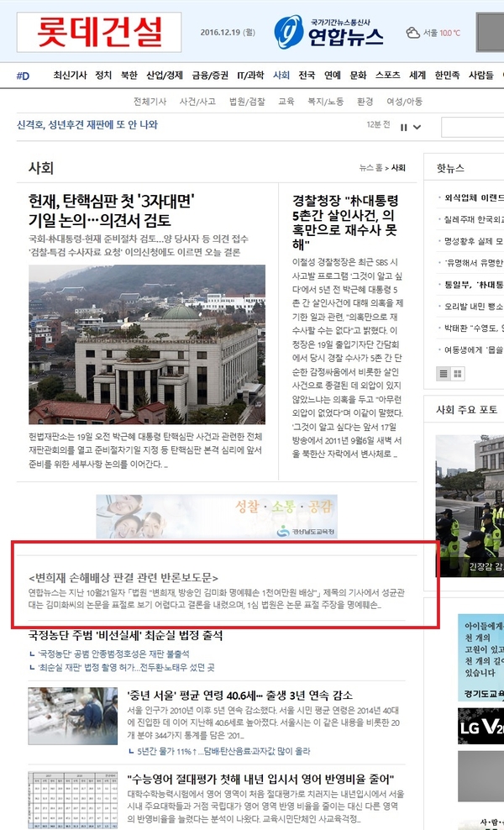Go to 스포츠 section
The image size is (504, 830).
point(387,75)
